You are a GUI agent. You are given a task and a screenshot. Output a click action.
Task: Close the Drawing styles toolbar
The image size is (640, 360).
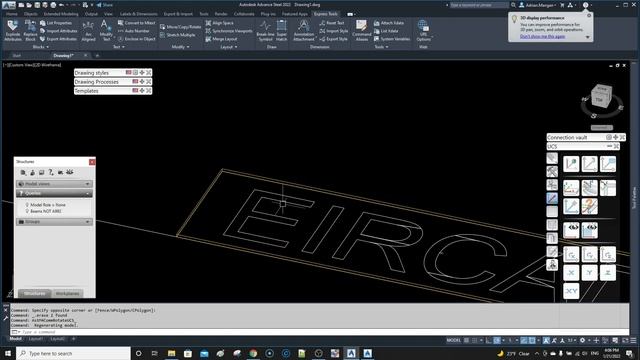[149, 73]
